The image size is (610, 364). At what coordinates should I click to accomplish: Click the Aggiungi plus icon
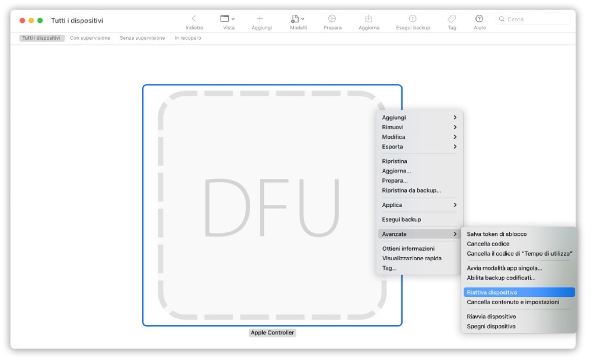pyautogui.click(x=260, y=19)
